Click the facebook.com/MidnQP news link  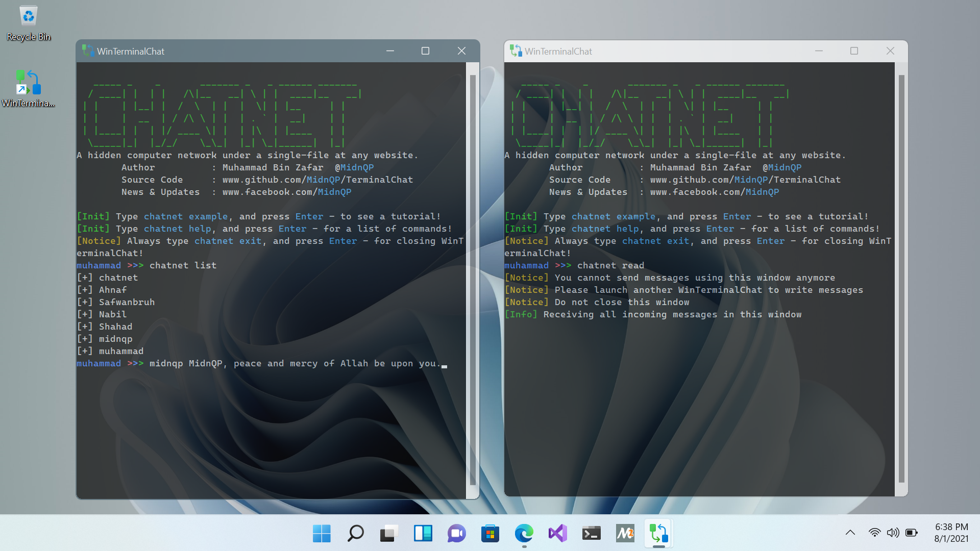[287, 192]
